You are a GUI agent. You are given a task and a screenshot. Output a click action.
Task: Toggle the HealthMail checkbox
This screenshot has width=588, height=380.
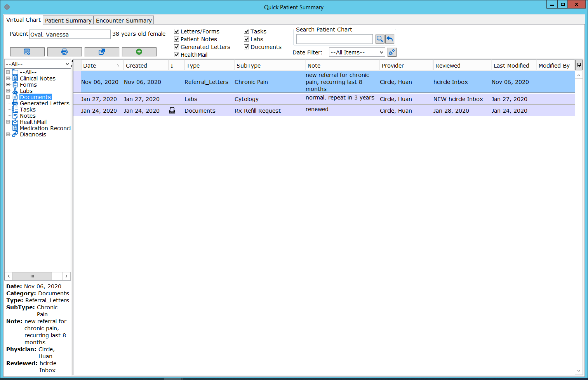[x=177, y=55]
